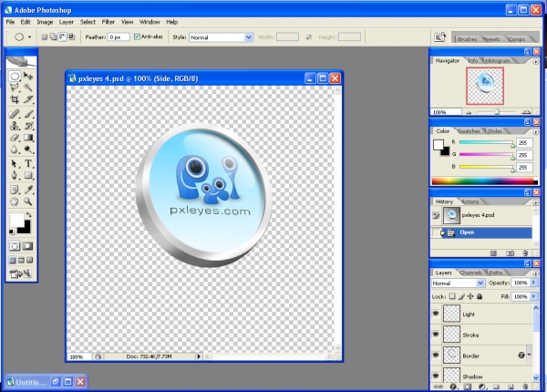Open the tool preset picker arrow
547x392 pixels.
[x=30, y=37]
